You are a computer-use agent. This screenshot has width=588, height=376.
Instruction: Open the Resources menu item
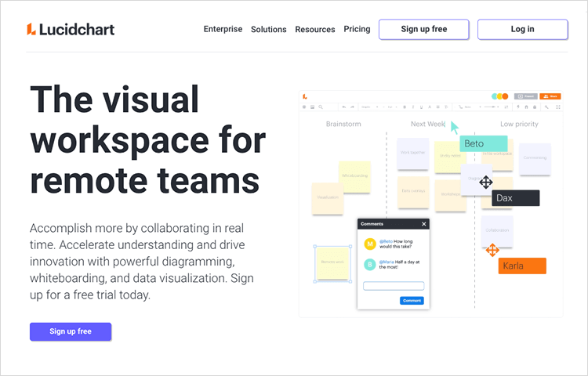pos(315,29)
